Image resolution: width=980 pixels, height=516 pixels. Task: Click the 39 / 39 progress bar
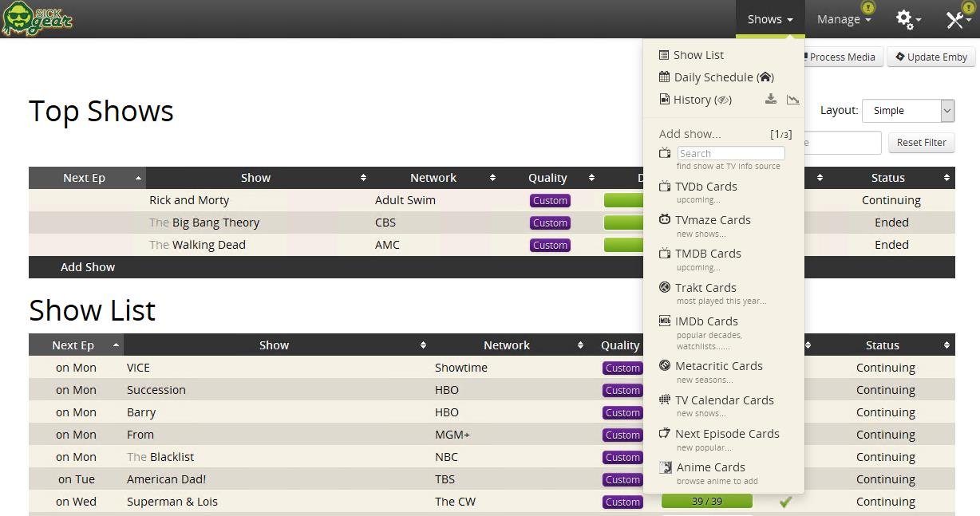[x=707, y=502]
